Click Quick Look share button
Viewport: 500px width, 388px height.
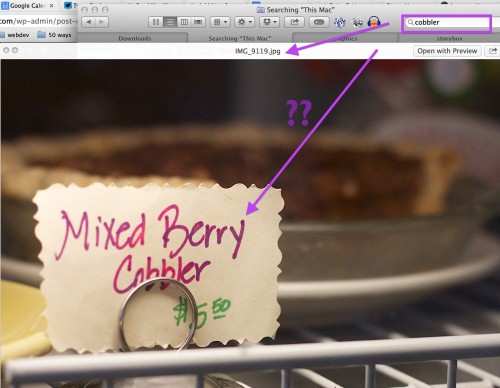point(493,51)
